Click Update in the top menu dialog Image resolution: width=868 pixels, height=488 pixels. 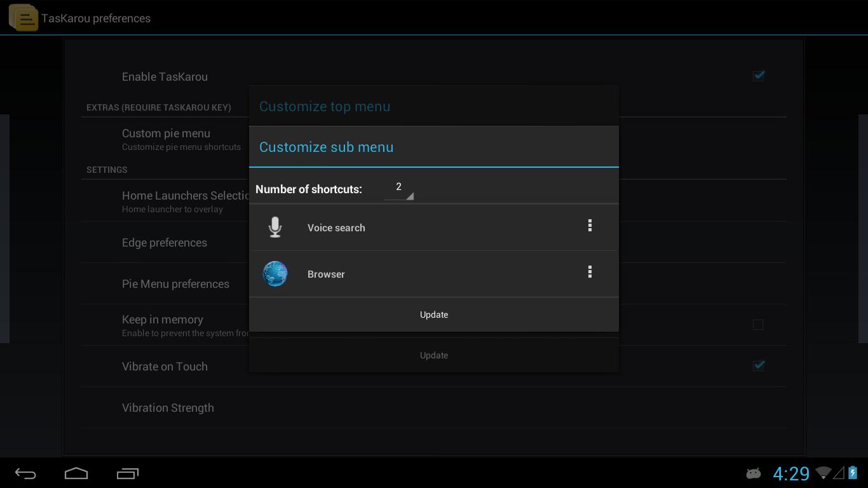pos(434,355)
